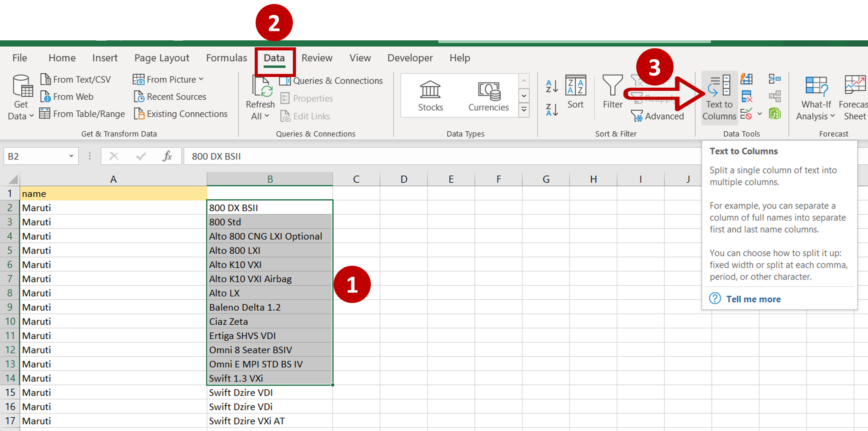The width and height of the screenshot is (868, 431).
Task: Click cell Alto 800 CNG LXI Optional
Action: click(270, 236)
